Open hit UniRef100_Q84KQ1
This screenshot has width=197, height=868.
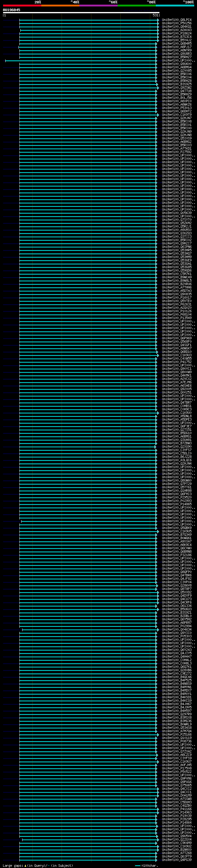(x=177, y=26)
